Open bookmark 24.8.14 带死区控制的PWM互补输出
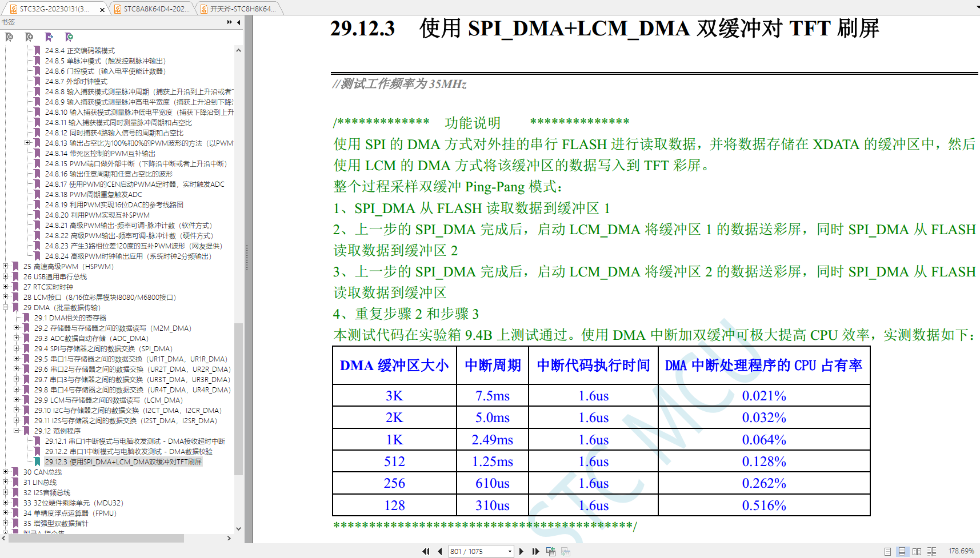Image resolution: width=980 pixels, height=558 pixels. (100, 154)
